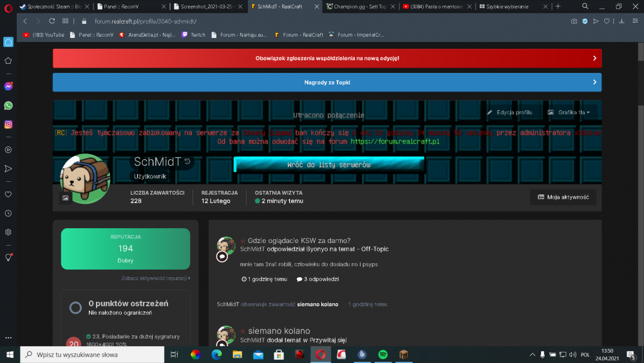The image size is (644, 363).
Task: Expand the red announcement banner chevron
Action: pyautogui.click(x=594, y=58)
